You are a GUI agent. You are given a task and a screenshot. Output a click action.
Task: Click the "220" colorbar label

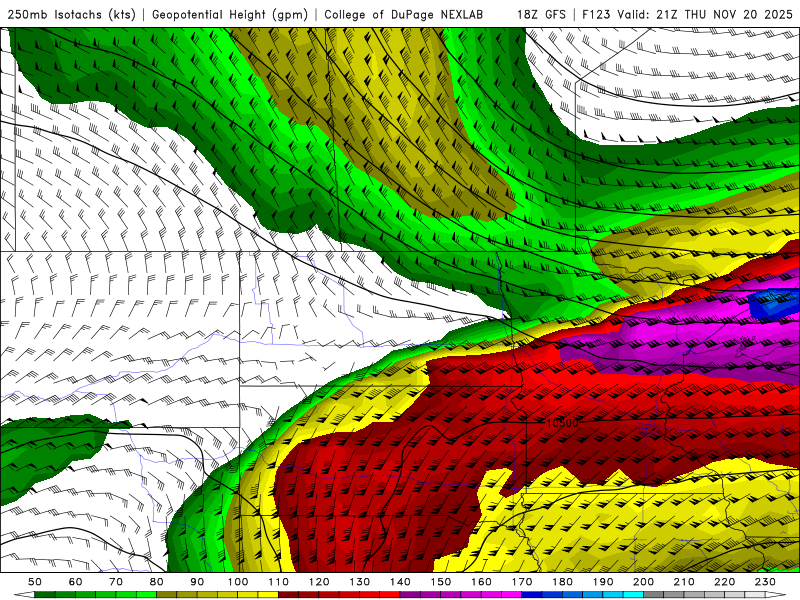(725, 582)
